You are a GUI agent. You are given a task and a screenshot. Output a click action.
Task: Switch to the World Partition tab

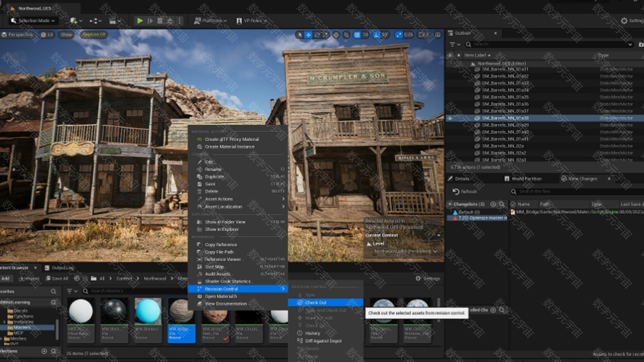pyautogui.click(x=526, y=178)
